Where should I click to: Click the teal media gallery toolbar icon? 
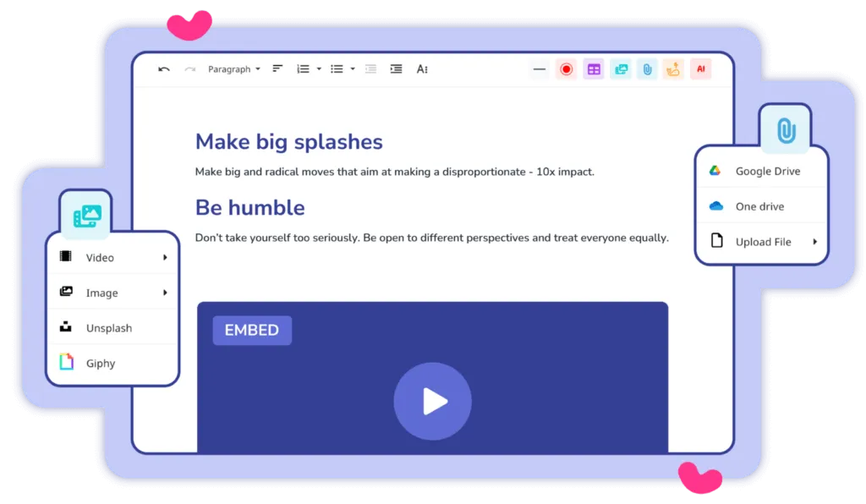pyautogui.click(x=621, y=69)
